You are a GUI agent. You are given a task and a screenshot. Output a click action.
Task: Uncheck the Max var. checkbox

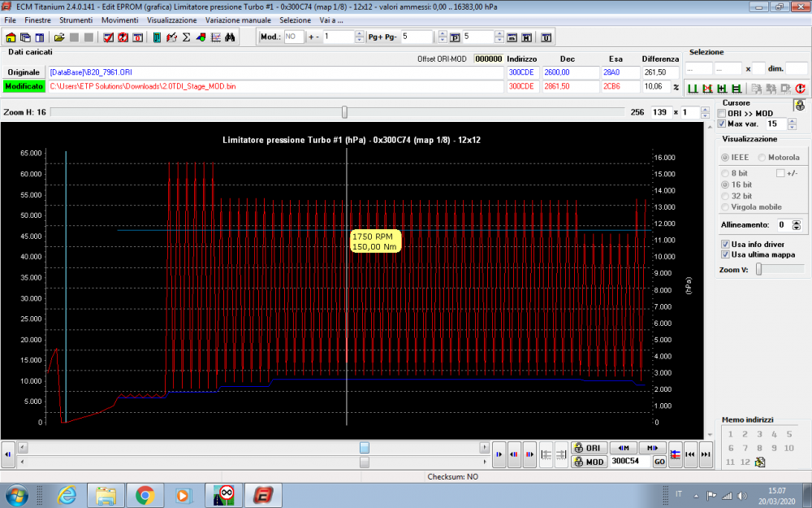click(722, 124)
